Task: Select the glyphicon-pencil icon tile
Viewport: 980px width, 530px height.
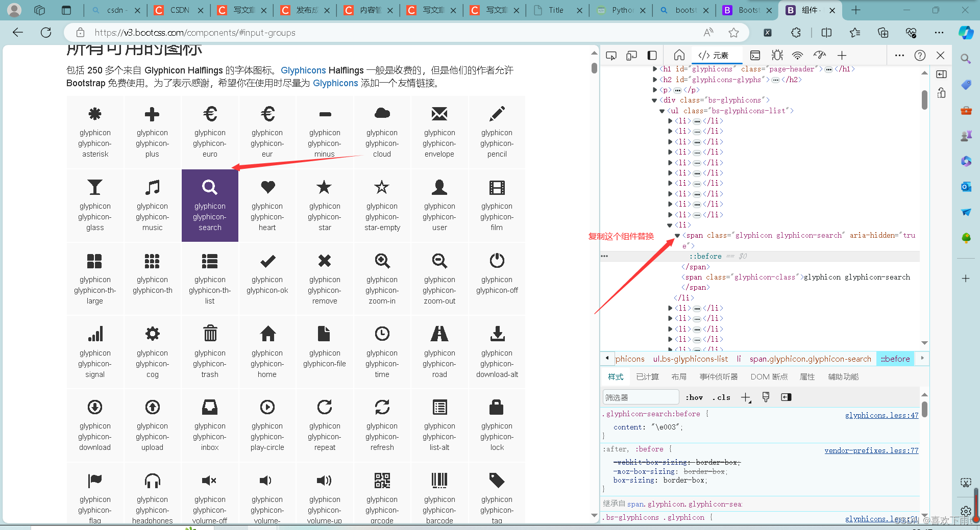Action: (x=497, y=132)
